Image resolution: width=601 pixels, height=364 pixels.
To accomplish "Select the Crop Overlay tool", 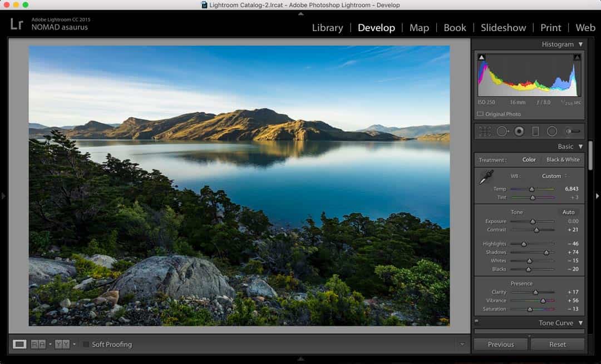I will coord(485,132).
